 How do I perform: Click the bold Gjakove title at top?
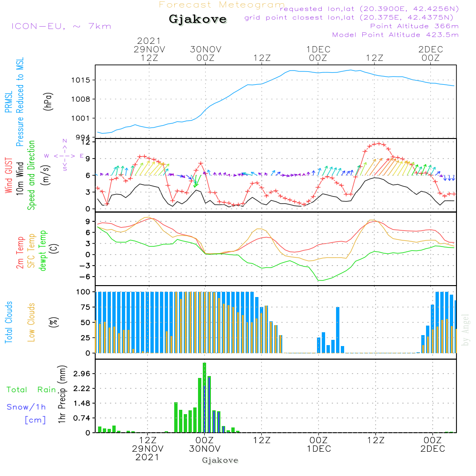coord(198,20)
